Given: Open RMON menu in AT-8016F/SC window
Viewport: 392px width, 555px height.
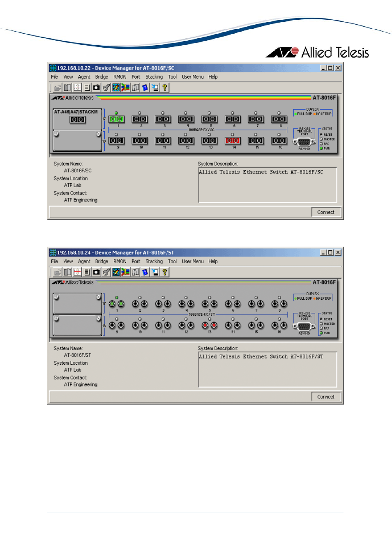Looking at the screenshot, I should [120, 77].
